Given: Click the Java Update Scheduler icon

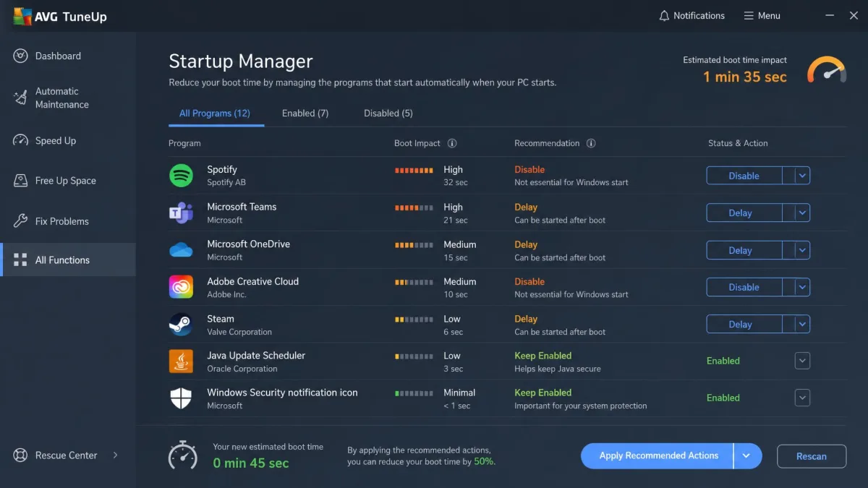Looking at the screenshot, I should (181, 361).
